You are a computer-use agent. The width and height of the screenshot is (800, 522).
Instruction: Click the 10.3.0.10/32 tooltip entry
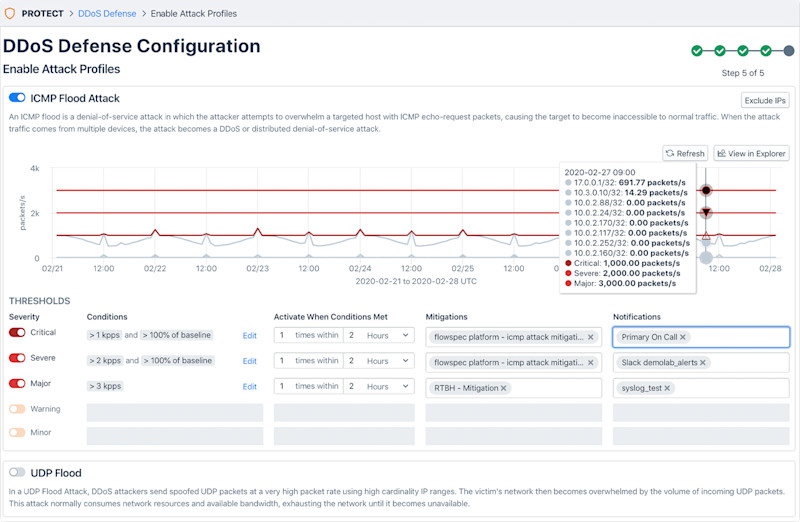click(627, 192)
